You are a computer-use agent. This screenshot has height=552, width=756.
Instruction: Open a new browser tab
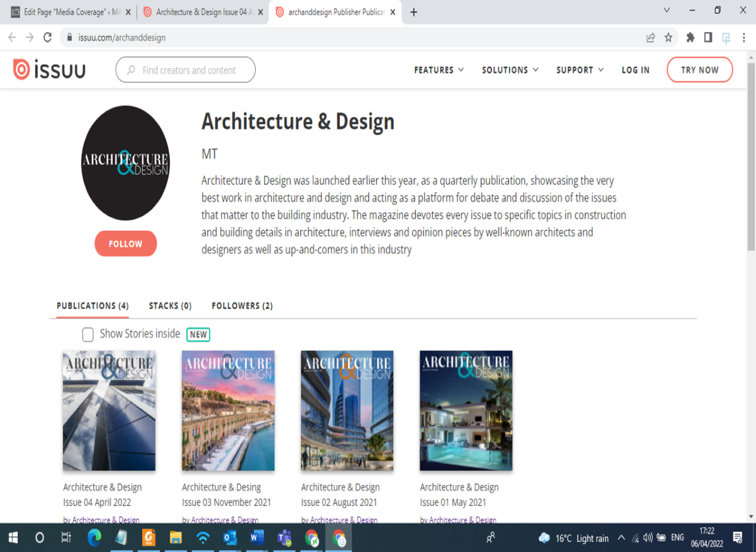414,12
